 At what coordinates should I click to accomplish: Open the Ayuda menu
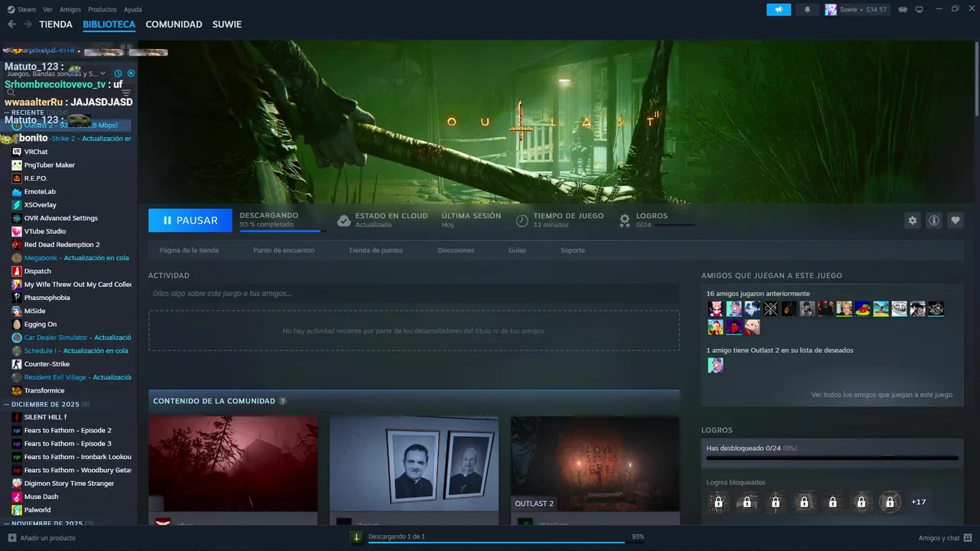coord(132,9)
